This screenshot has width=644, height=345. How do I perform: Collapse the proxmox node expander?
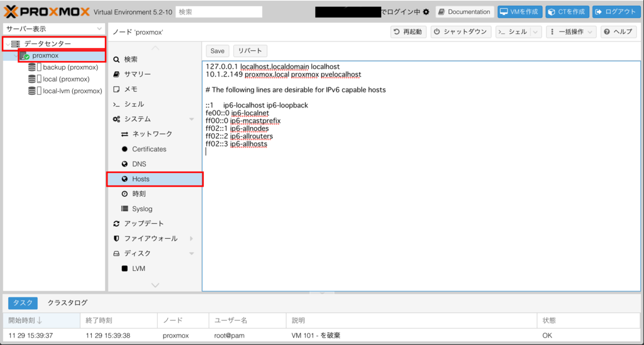tap(16, 55)
